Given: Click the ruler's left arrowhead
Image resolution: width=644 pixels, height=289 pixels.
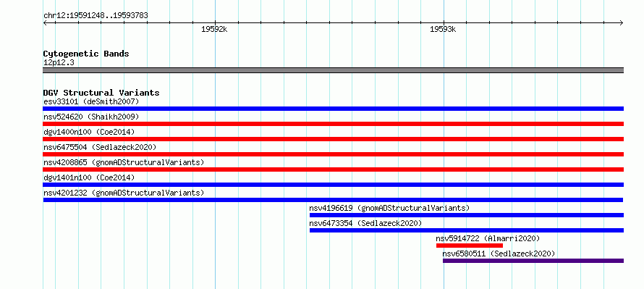Looking at the screenshot, I should pos(45,22).
